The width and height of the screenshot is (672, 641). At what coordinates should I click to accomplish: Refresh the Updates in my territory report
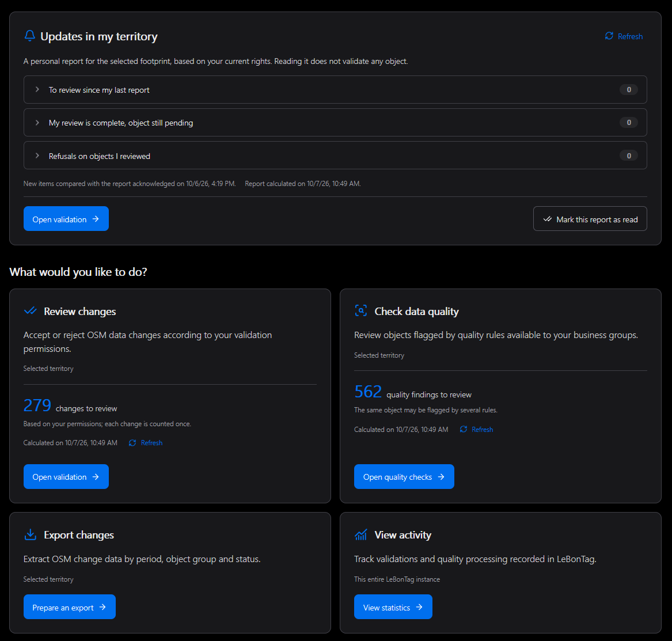(x=624, y=36)
